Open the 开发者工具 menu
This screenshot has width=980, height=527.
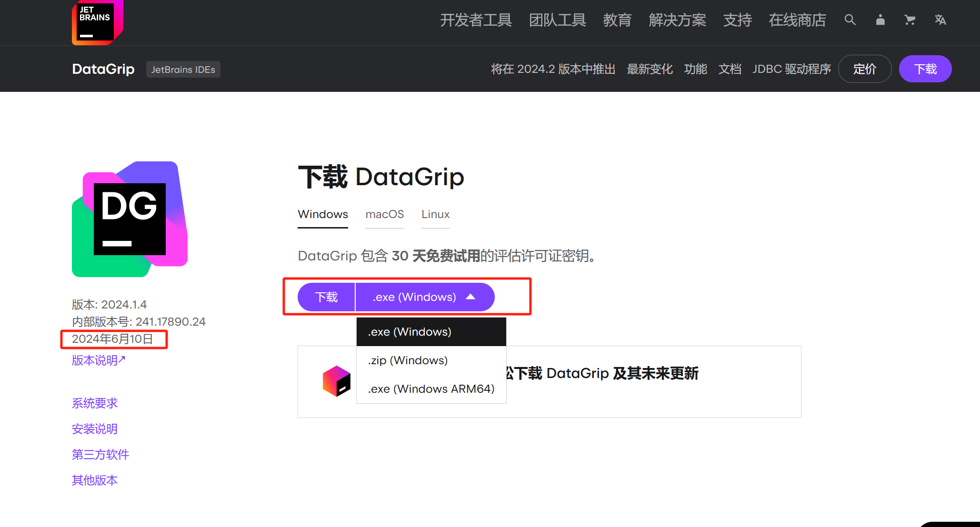[476, 20]
